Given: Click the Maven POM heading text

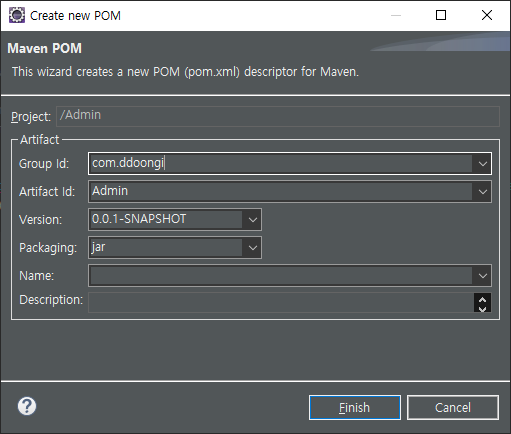Looking at the screenshot, I should [x=45, y=49].
